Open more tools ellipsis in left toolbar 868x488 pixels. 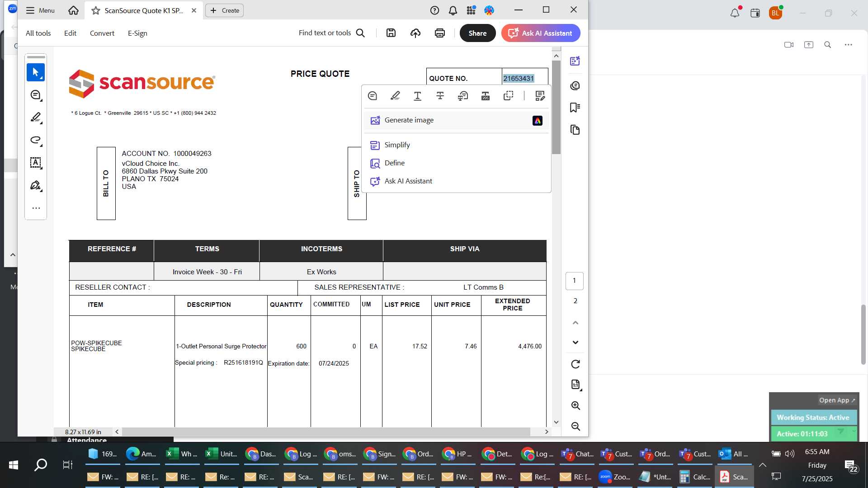(36, 208)
